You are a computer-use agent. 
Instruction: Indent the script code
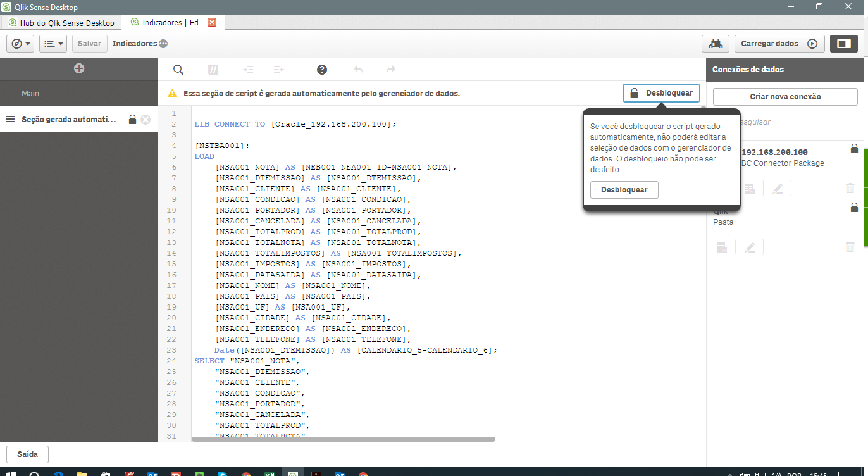click(248, 70)
